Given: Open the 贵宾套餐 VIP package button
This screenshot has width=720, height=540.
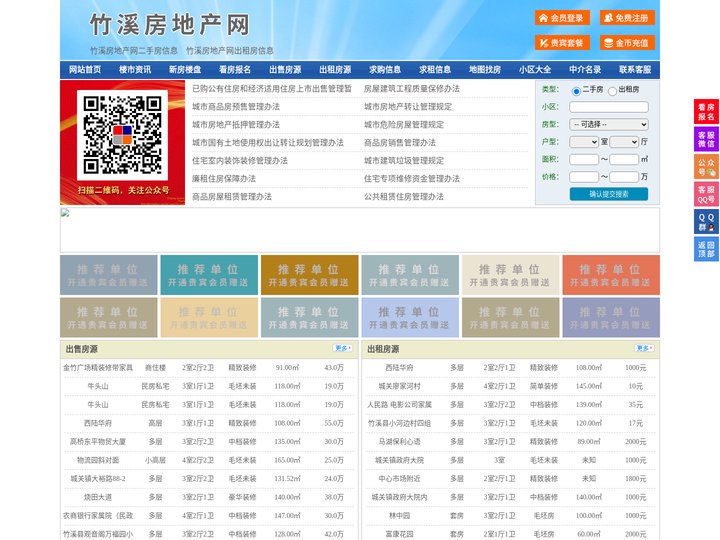Looking at the screenshot, I should coord(562,43).
